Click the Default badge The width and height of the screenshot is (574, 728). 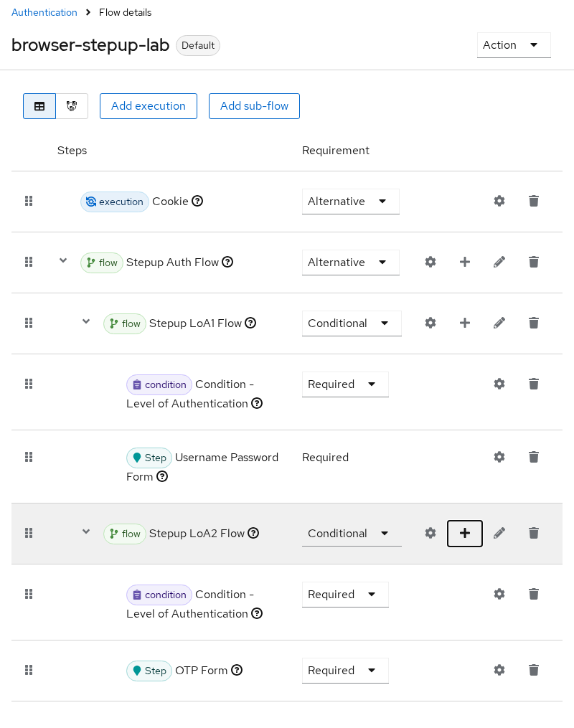pos(198,45)
